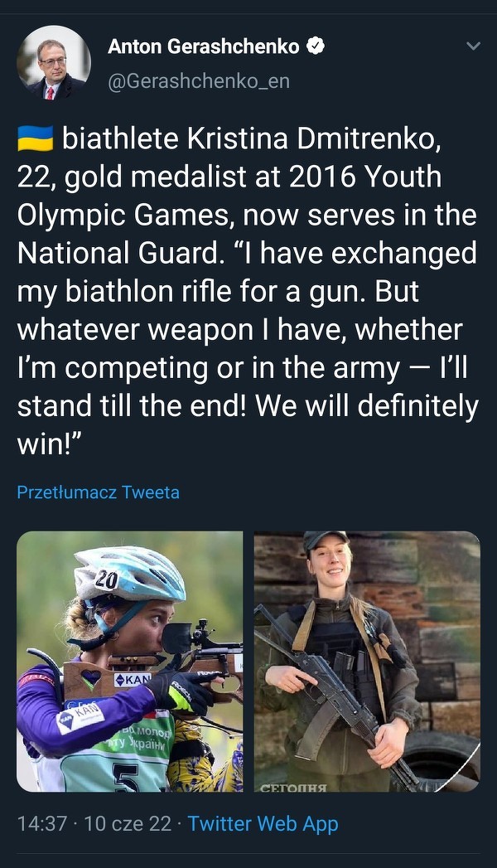497x868 pixels.
Task: Click Przetłumacz Tweeta to translate
Action: (x=98, y=492)
